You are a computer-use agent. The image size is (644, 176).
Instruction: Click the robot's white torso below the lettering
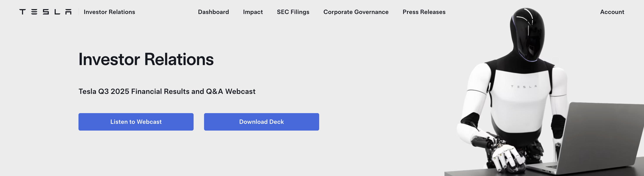tap(520, 108)
